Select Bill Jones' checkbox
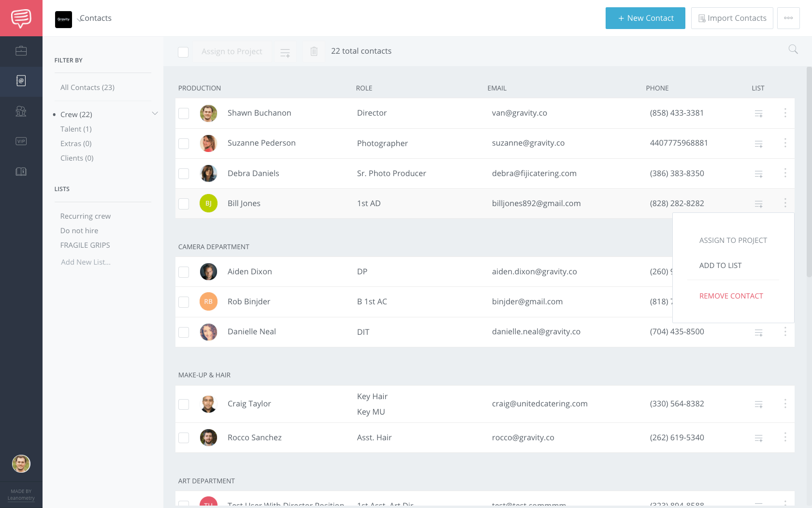Viewport: 812px width, 508px height. [x=184, y=204]
